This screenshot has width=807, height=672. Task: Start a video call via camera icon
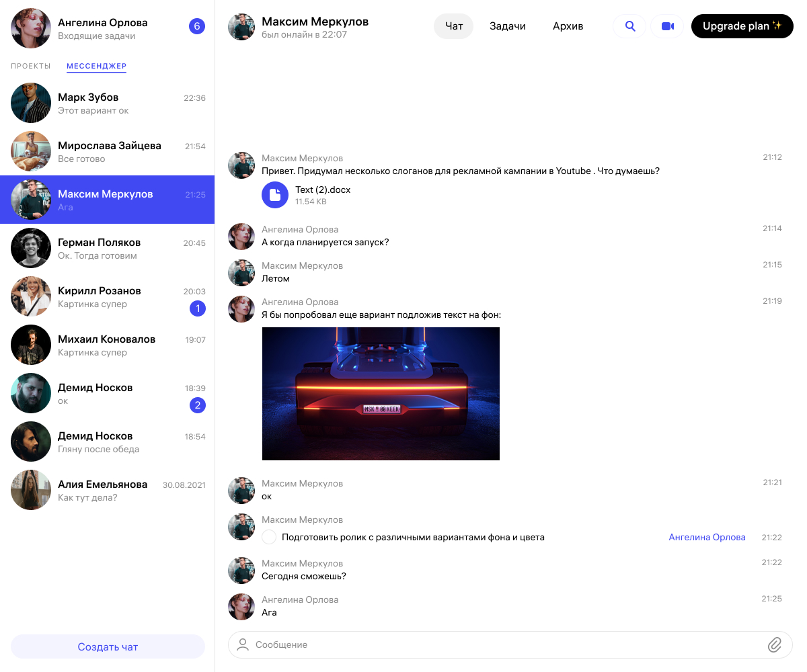(667, 26)
